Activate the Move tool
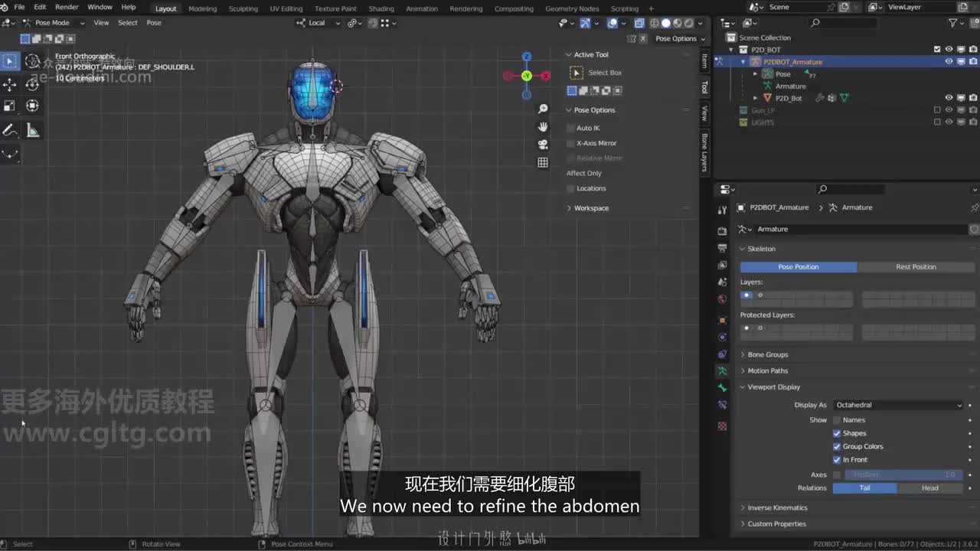The width and height of the screenshot is (980, 551). tap(10, 84)
